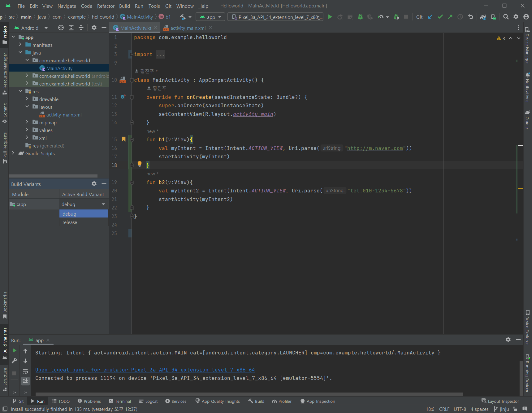
Task: Show intention lightbulb on line 18
Action: (x=140, y=164)
